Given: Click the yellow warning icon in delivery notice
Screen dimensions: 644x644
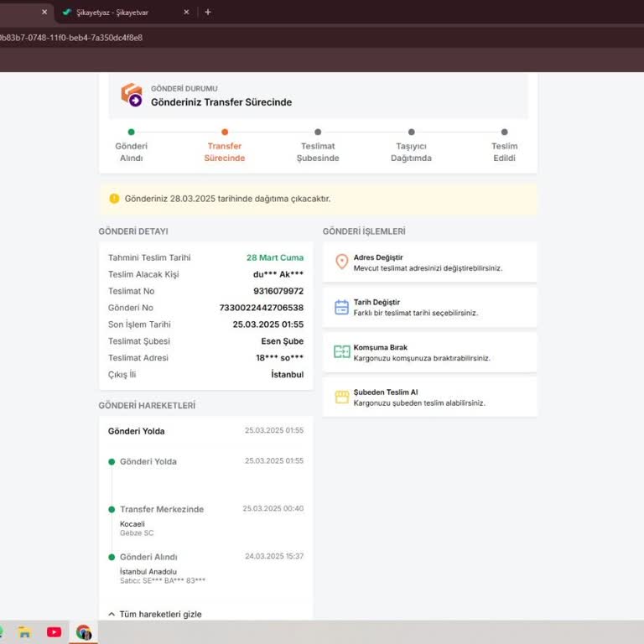Looking at the screenshot, I should pos(114,199).
